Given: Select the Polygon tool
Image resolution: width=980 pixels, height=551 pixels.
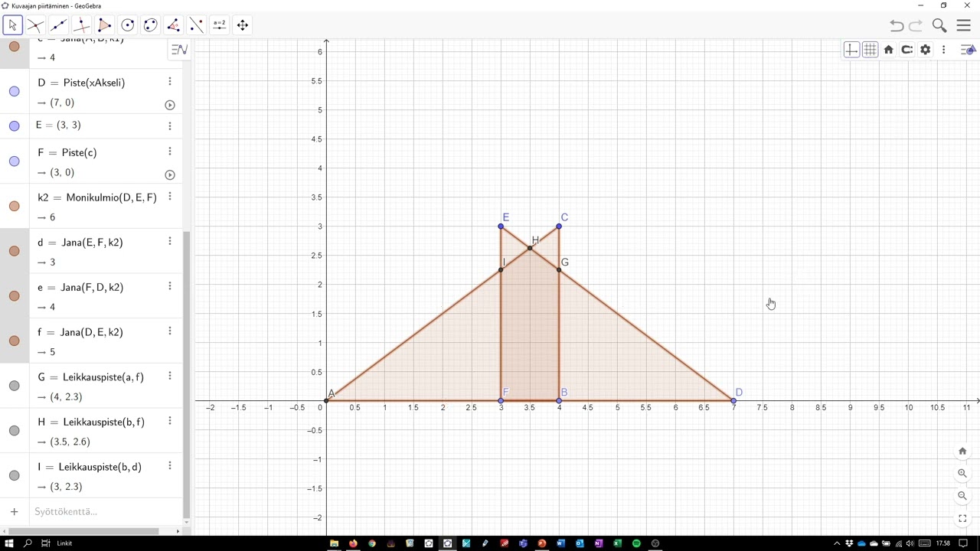Looking at the screenshot, I should coord(104,25).
